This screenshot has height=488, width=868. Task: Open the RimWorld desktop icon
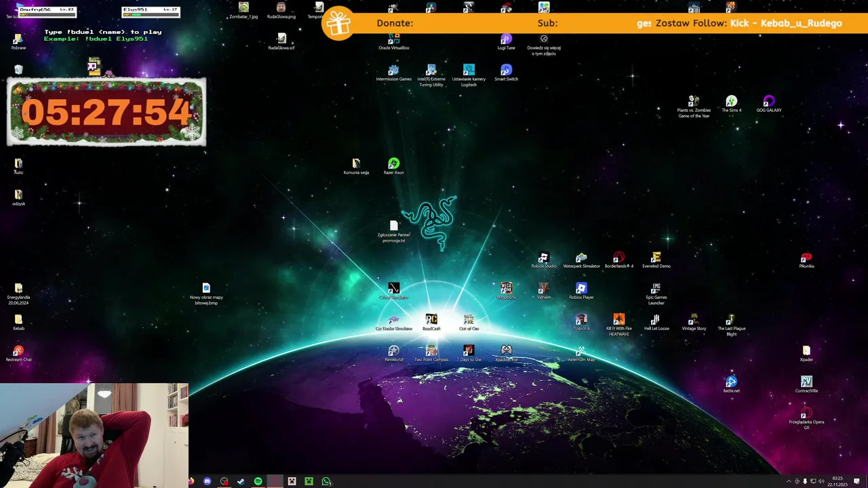coord(393,354)
